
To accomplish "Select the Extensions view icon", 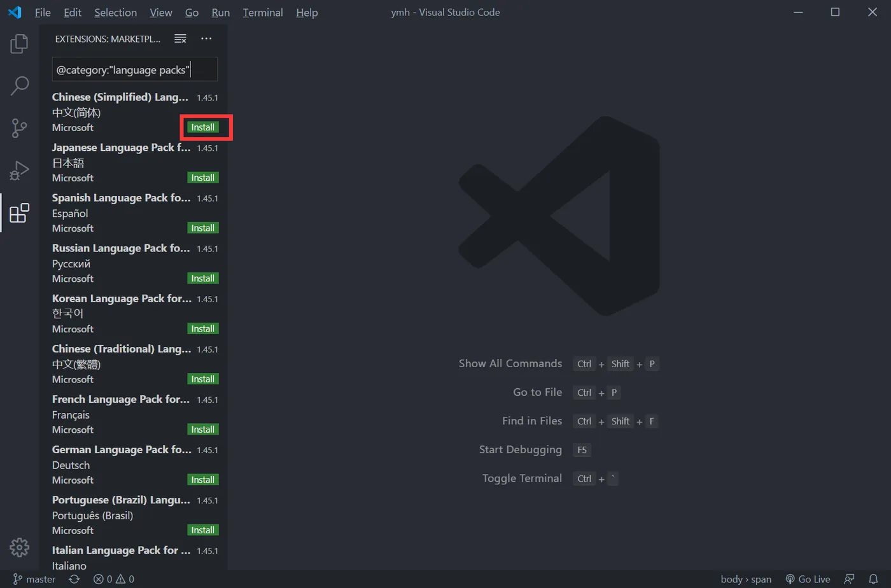I will click(19, 213).
